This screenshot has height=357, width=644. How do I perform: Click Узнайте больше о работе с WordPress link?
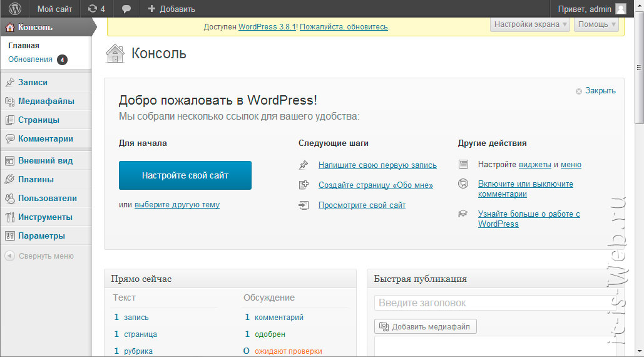click(529, 219)
